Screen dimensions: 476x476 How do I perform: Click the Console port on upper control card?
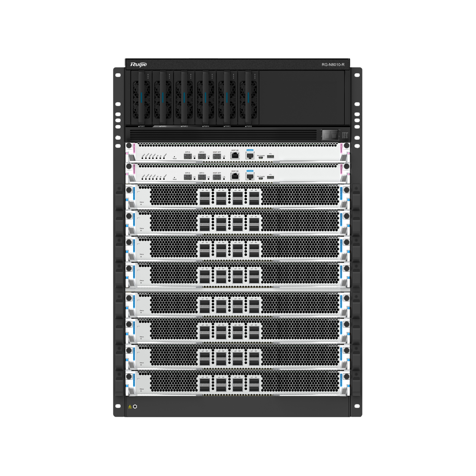click(x=250, y=156)
